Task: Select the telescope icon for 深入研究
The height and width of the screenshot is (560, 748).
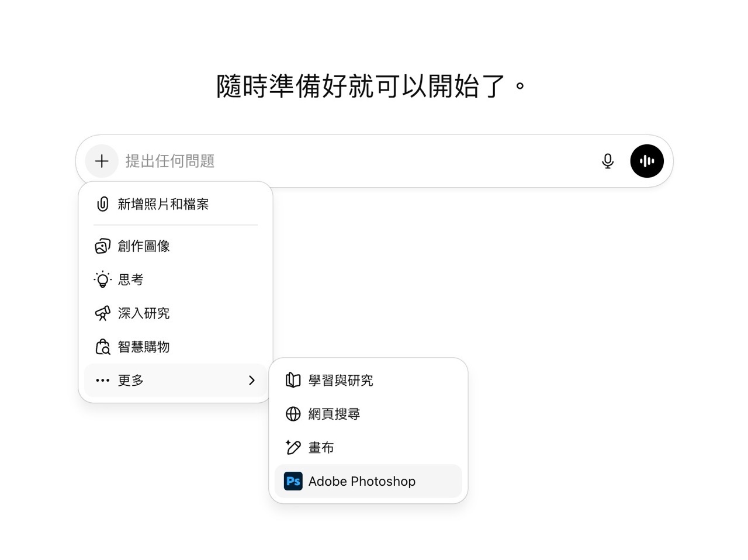Action: pyautogui.click(x=102, y=313)
